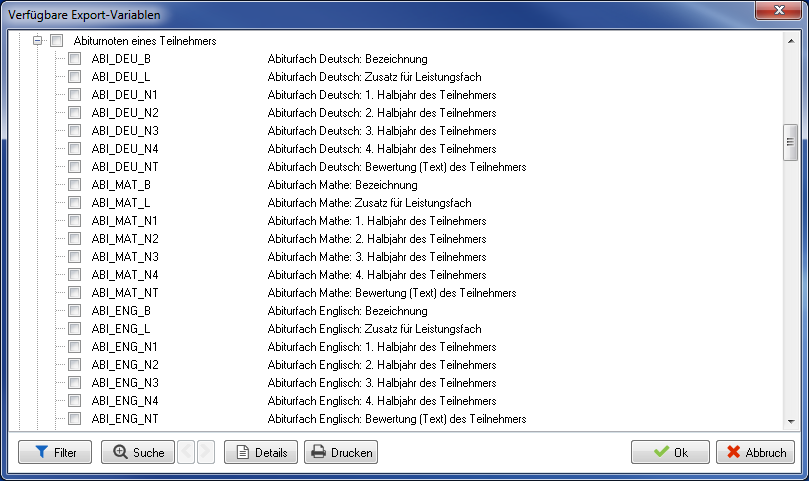Click 'Abiturfach Mathe: Zusatz für Leistungsfach' text
Viewport: 809px width, 481px height.
(x=369, y=203)
